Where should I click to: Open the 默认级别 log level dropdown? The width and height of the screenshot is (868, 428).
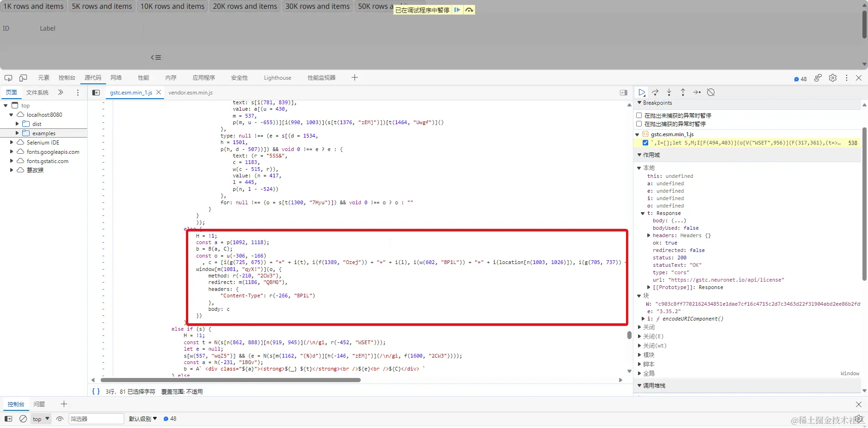click(x=143, y=419)
